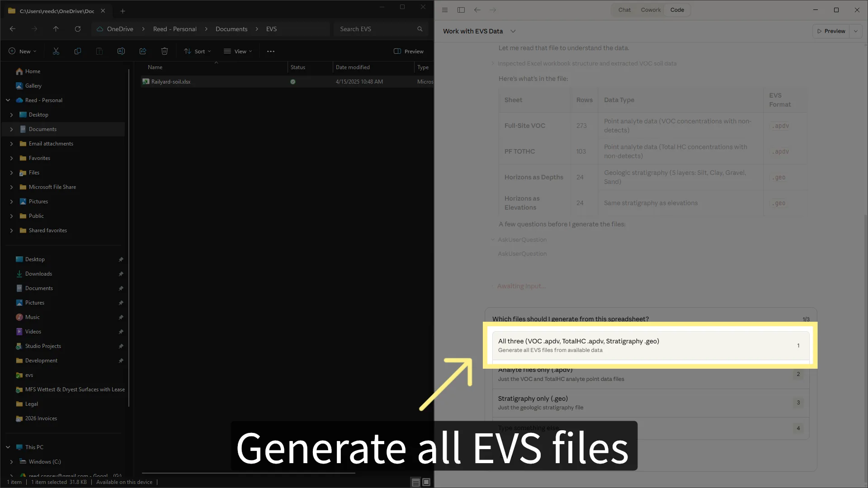Click the Delete trash icon in File Explorer

click(x=165, y=52)
